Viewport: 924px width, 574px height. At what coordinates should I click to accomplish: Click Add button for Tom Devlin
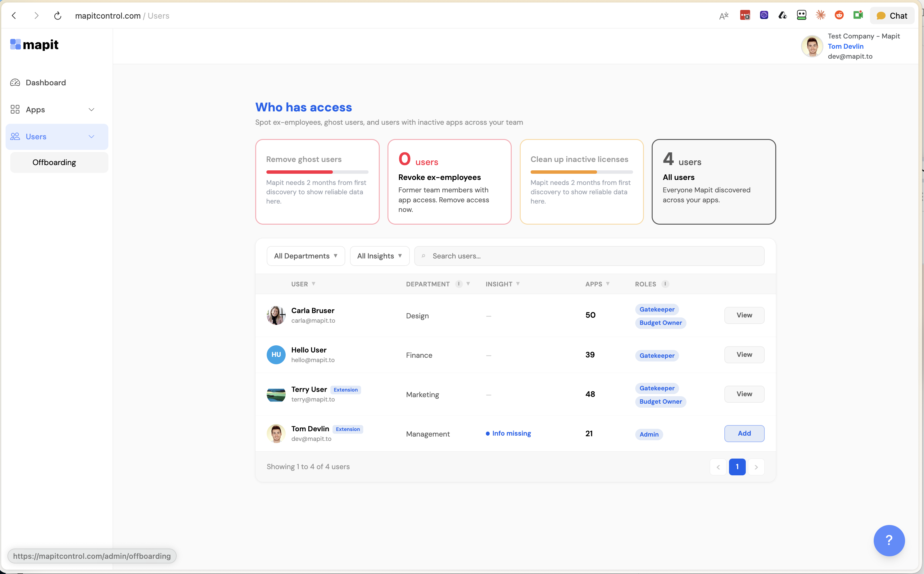[744, 433]
